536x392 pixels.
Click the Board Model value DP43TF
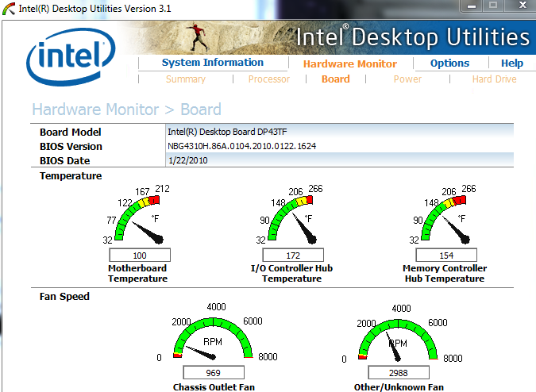(x=227, y=132)
